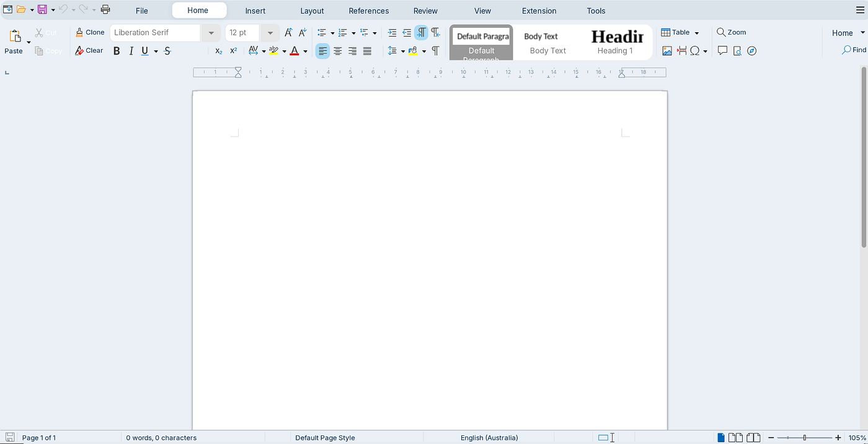Switch to the Layout tab
The width and height of the screenshot is (868, 444).
pos(312,11)
